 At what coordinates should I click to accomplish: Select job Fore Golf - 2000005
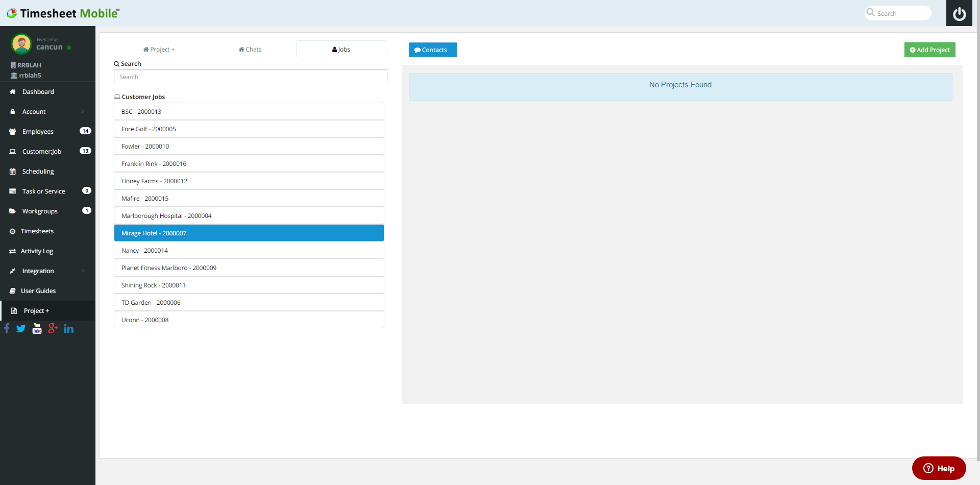(249, 129)
